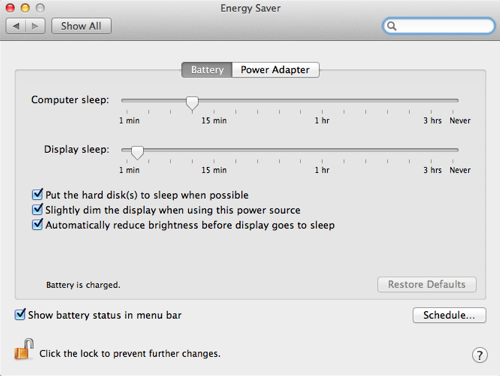Click 'Battery is charged.' status text
This screenshot has width=500, height=376.
tap(83, 285)
